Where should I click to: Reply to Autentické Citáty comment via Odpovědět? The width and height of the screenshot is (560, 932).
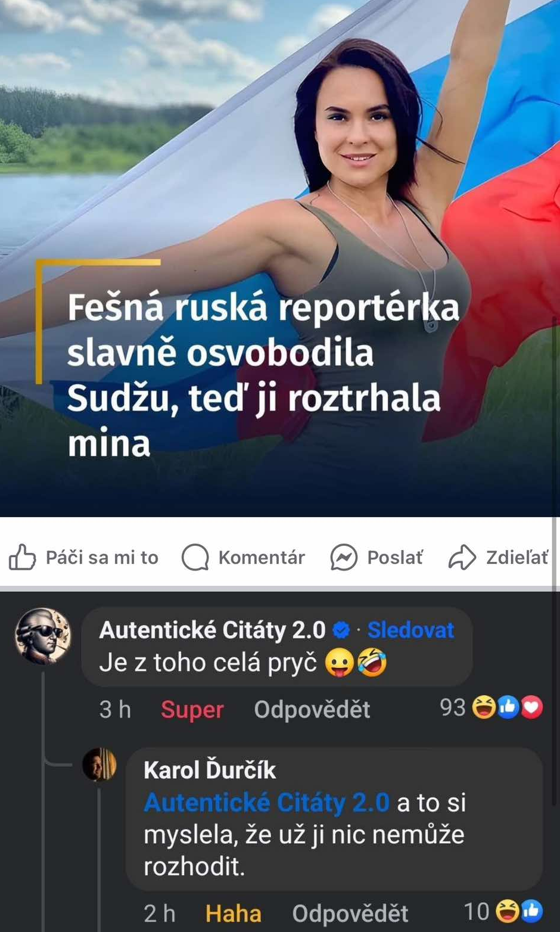[312, 709]
